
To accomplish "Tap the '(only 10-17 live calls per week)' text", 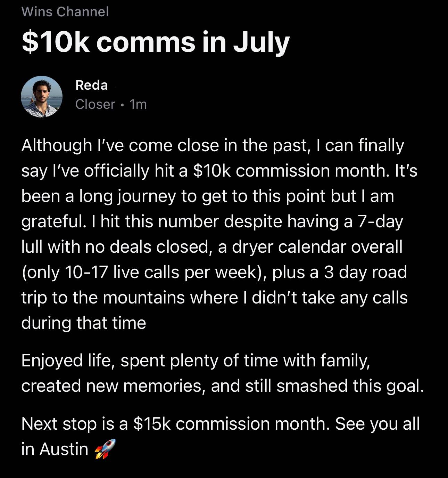I will pyautogui.click(x=144, y=272).
